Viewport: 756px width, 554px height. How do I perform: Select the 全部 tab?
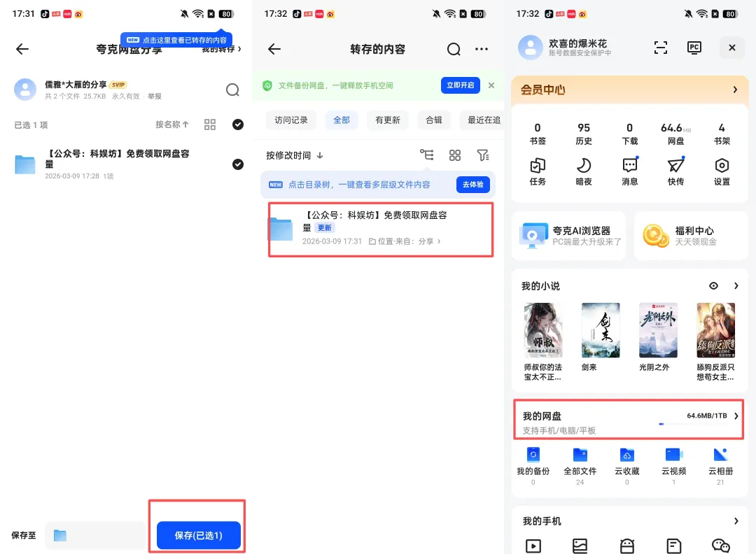click(342, 120)
